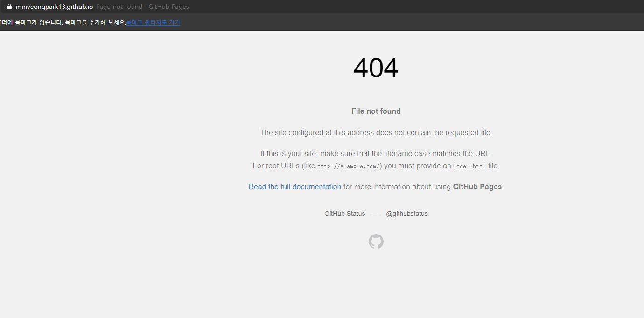Image resolution: width=644 pixels, height=318 pixels.
Task: Click the padlock icon in the address bar
Action: (x=9, y=7)
